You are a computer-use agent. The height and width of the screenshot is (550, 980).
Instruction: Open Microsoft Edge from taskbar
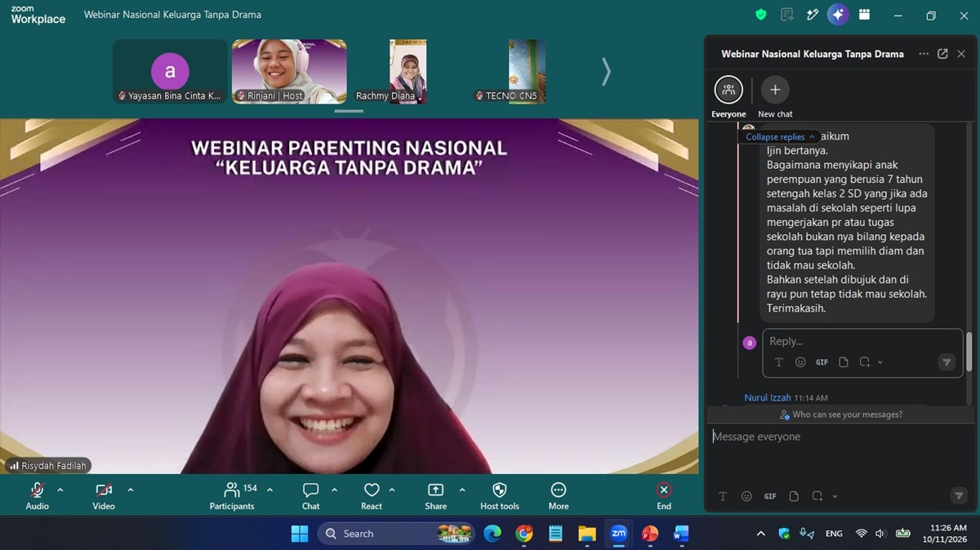[x=492, y=534]
